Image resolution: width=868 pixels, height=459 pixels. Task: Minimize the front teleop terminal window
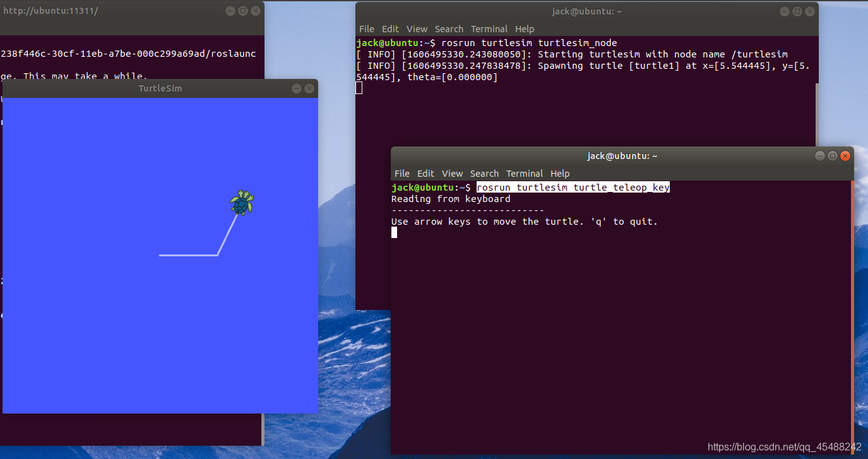tap(820, 156)
